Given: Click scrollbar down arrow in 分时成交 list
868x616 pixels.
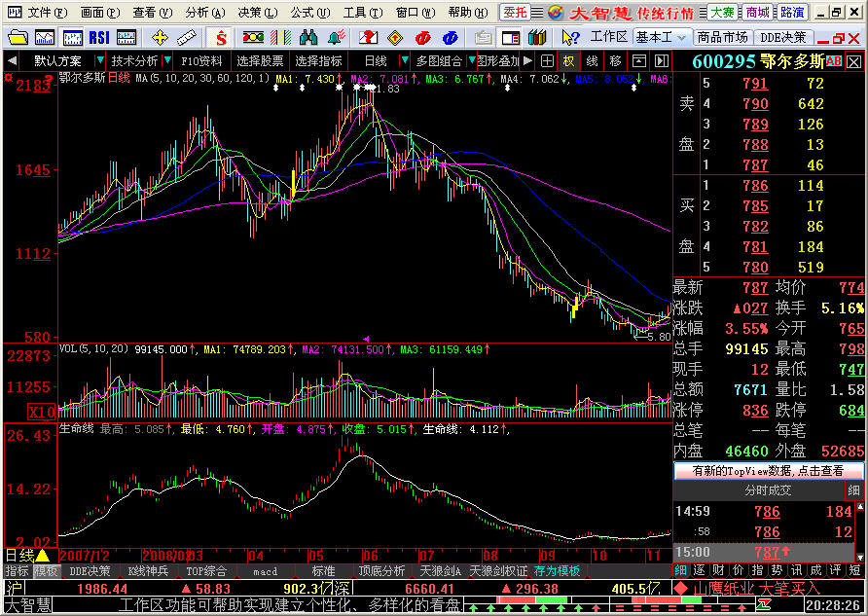Looking at the screenshot, I should click(861, 557).
